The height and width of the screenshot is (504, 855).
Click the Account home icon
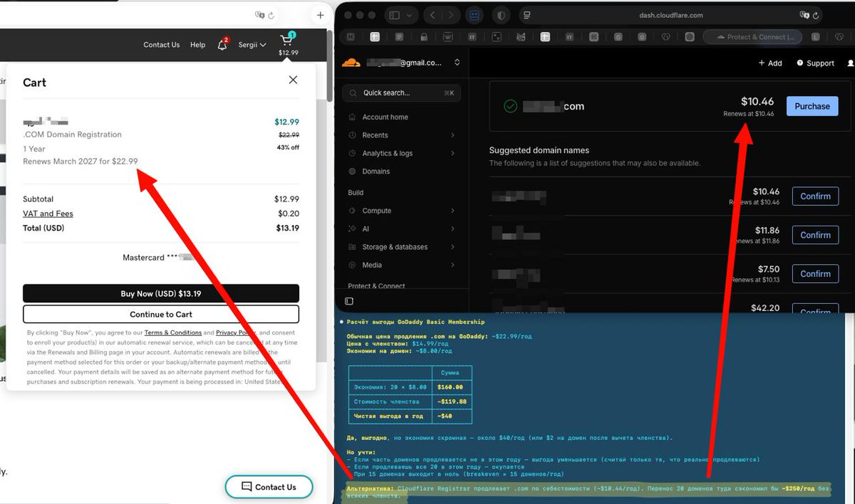pos(353,117)
